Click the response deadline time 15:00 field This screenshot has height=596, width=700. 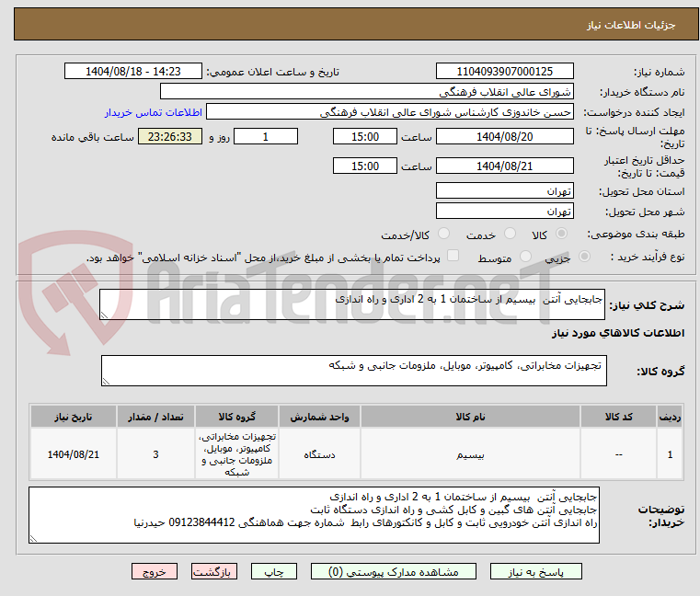pyautogui.click(x=365, y=137)
